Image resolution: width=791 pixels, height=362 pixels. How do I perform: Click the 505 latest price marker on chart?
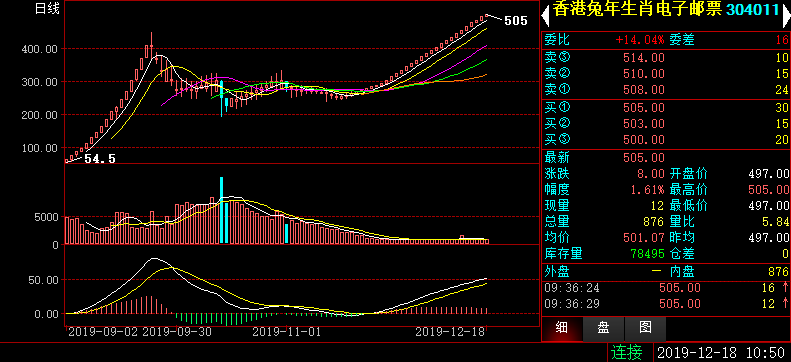tap(516, 21)
